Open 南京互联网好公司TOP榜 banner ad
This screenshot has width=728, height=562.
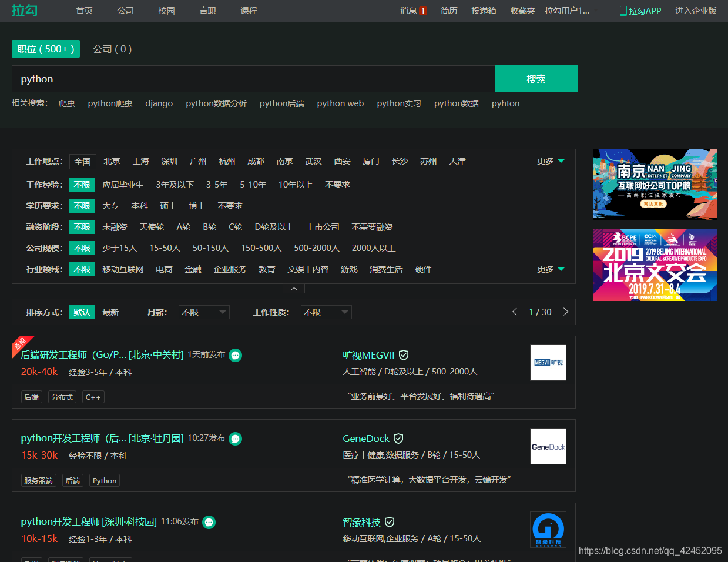(655, 185)
